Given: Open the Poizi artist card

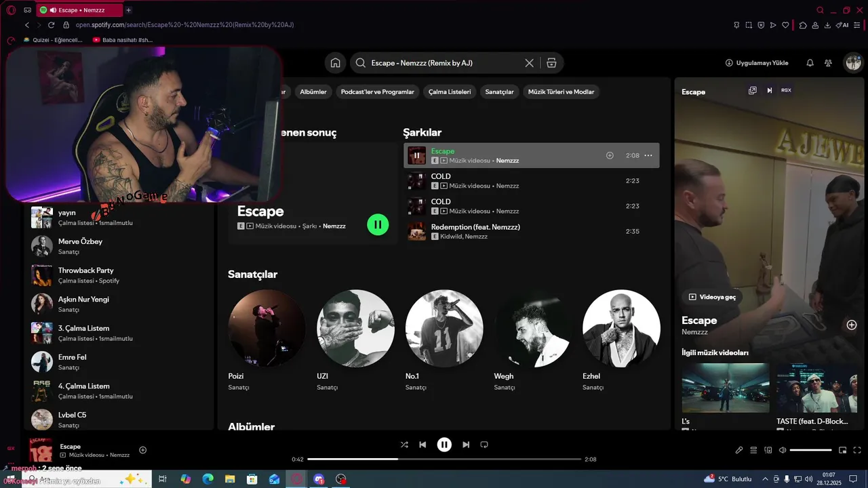Looking at the screenshot, I should (x=267, y=341).
